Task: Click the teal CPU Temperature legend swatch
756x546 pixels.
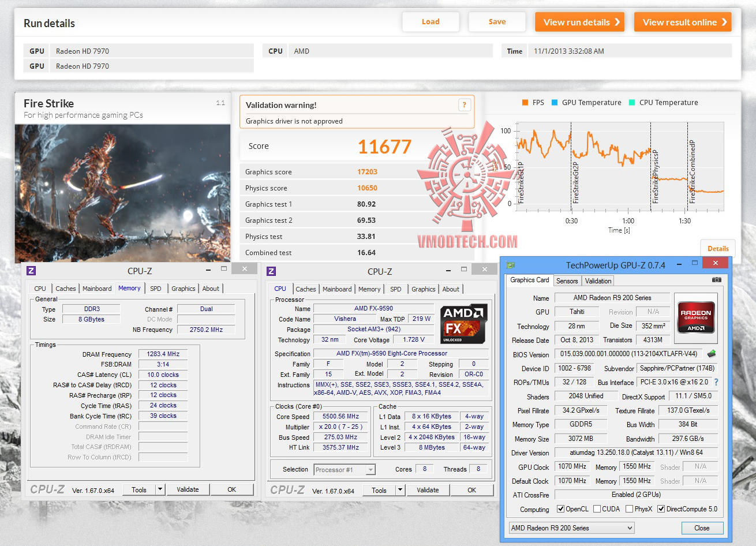Action: click(632, 103)
